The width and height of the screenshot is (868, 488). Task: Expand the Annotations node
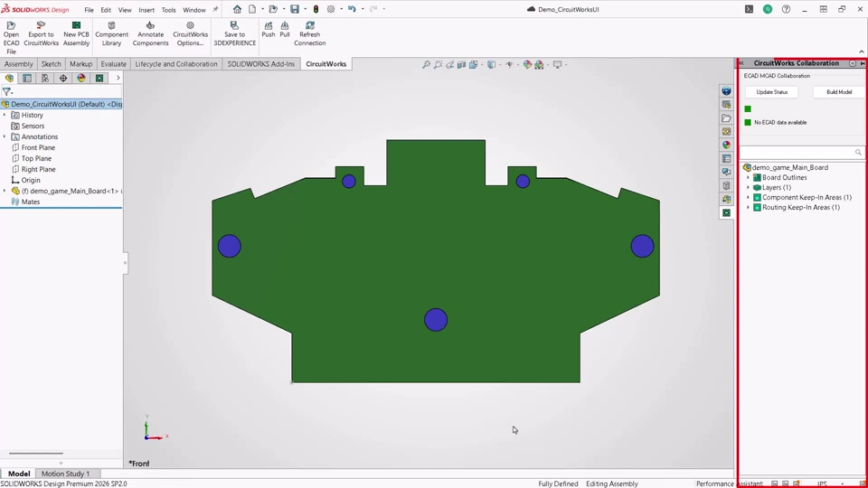coord(5,136)
